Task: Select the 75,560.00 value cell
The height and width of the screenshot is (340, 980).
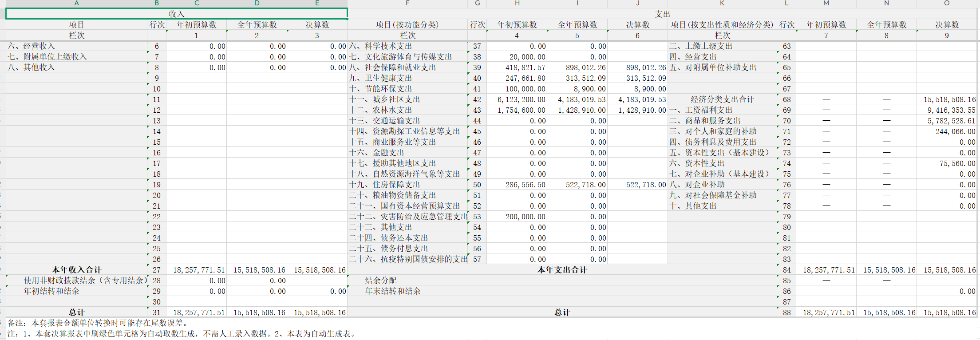Action: pyautogui.click(x=947, y=163)
